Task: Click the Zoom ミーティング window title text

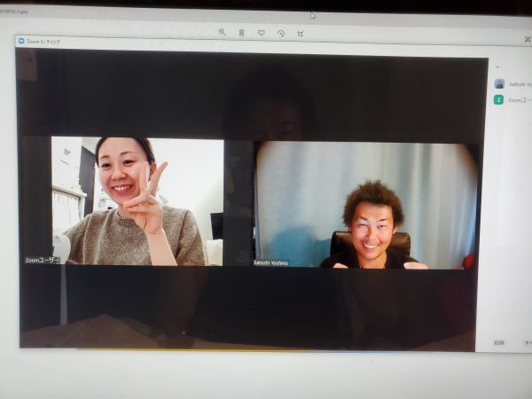Action: [x=44, y=41]
